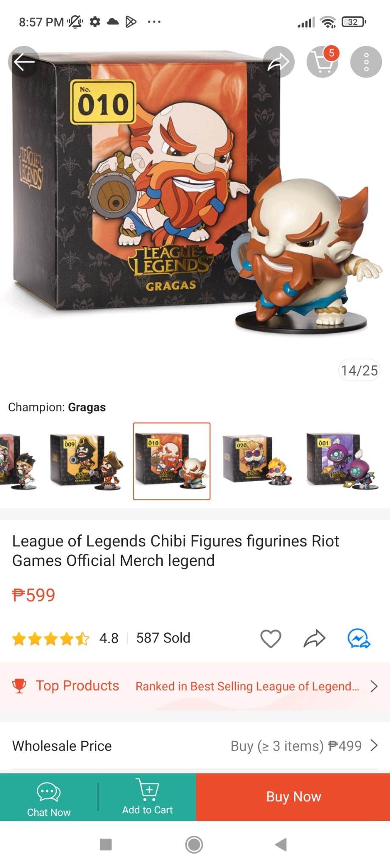Open the shopping cart with 5 items

[x=323, y=62]
